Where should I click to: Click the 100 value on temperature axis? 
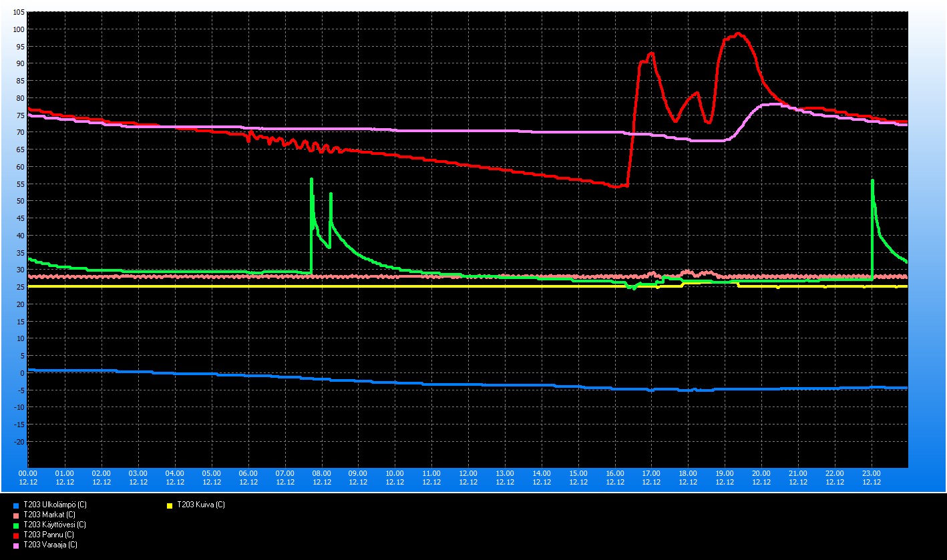18,29
